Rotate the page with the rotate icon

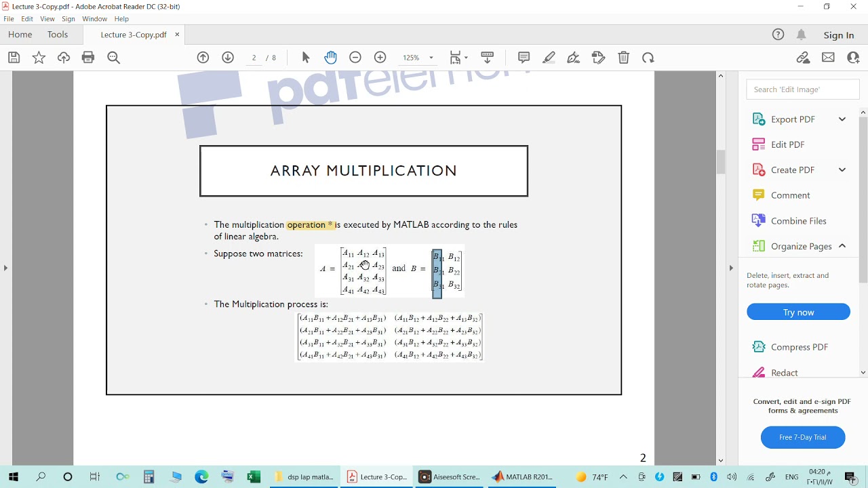[x=648, y=58]
